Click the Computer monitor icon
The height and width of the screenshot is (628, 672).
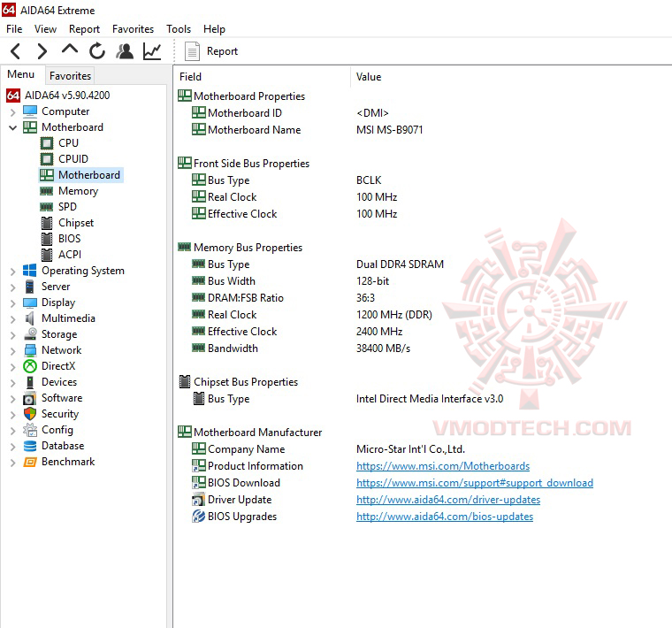[30, 111]
